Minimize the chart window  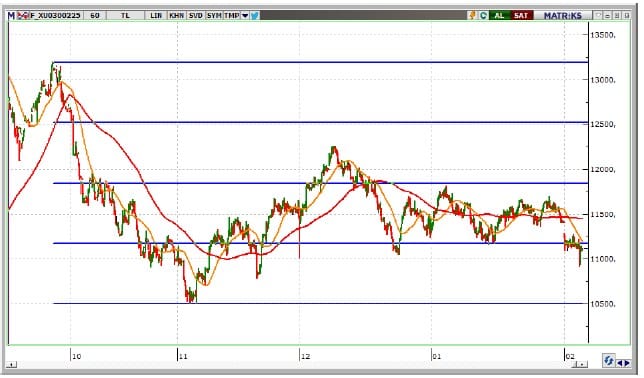(x=608, y=16)
